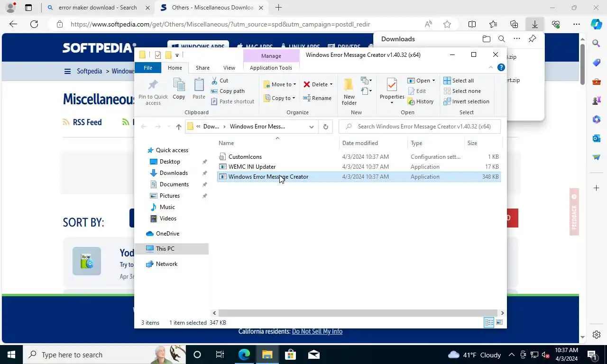
Task: Click Select none in ribbon
Action: point(462,91)
